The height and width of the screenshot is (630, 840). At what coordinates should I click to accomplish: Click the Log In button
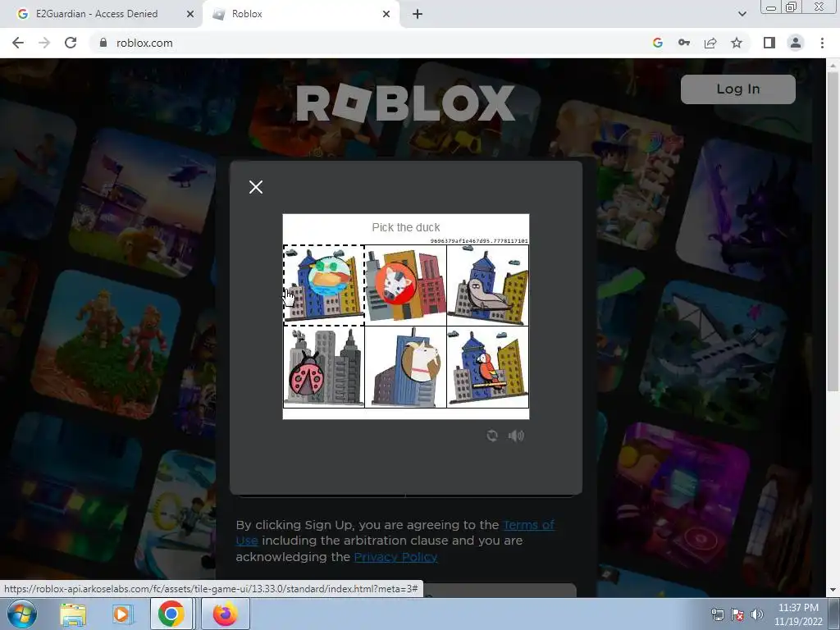pyautogui.click(x=737, y=89)
